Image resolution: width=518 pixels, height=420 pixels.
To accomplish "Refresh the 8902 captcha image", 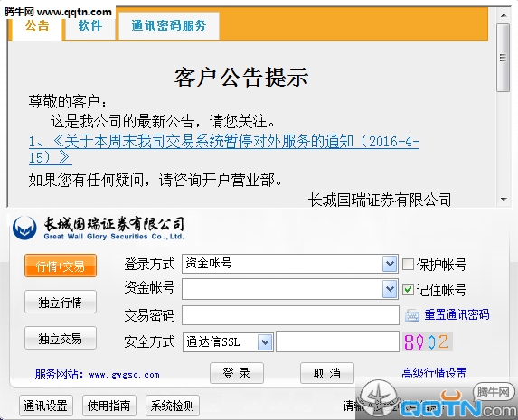I will [x=428, y=341].
